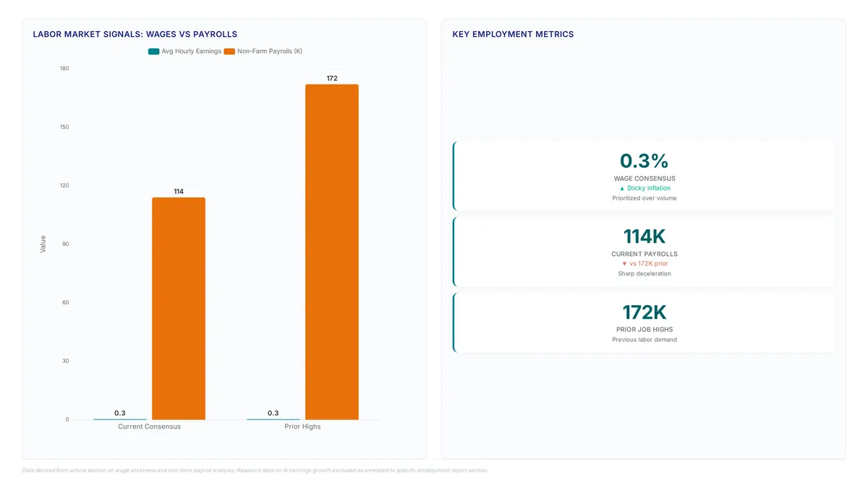Select the orange 172 Prior Highs bar

pos(332,252)
